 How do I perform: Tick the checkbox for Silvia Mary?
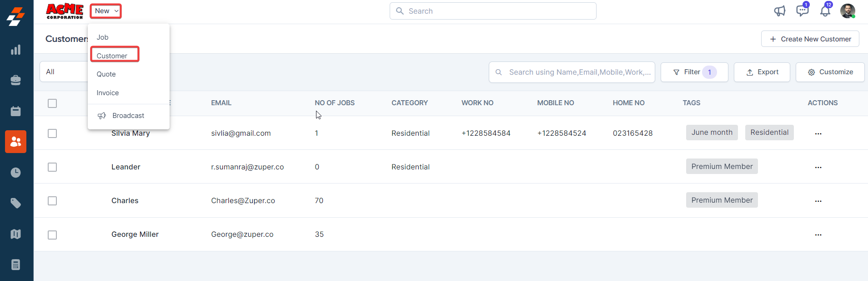[x=52, y=133]
